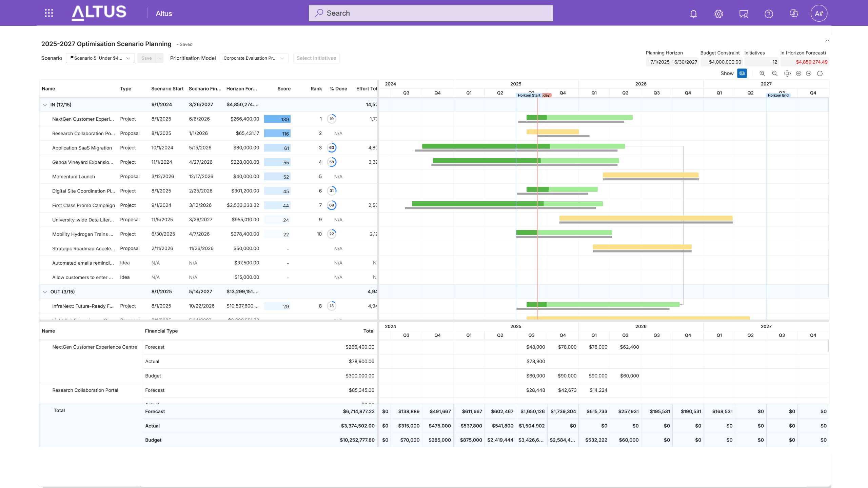This screenshot has width=868, height=488.
Task: Open the help question mark icon
Action: click(769, 14)
